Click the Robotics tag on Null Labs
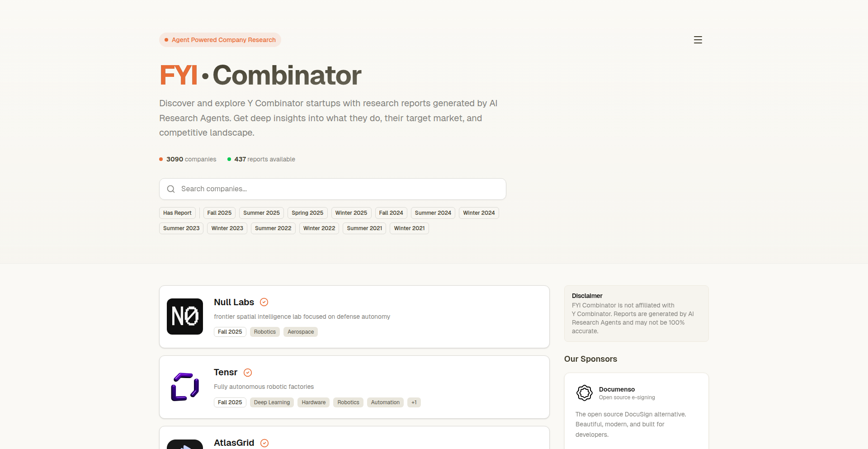The width and height of the screenshot is (868, 449). (264, 332)
